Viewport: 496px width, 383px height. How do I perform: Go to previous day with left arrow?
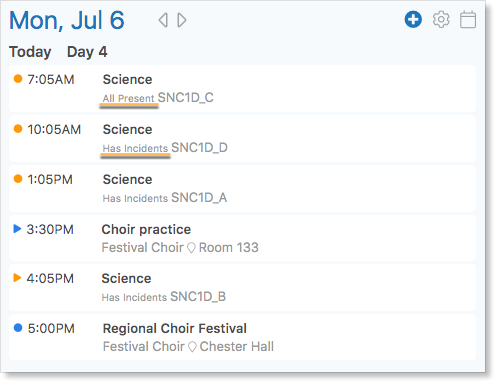[x=163, y=20]
